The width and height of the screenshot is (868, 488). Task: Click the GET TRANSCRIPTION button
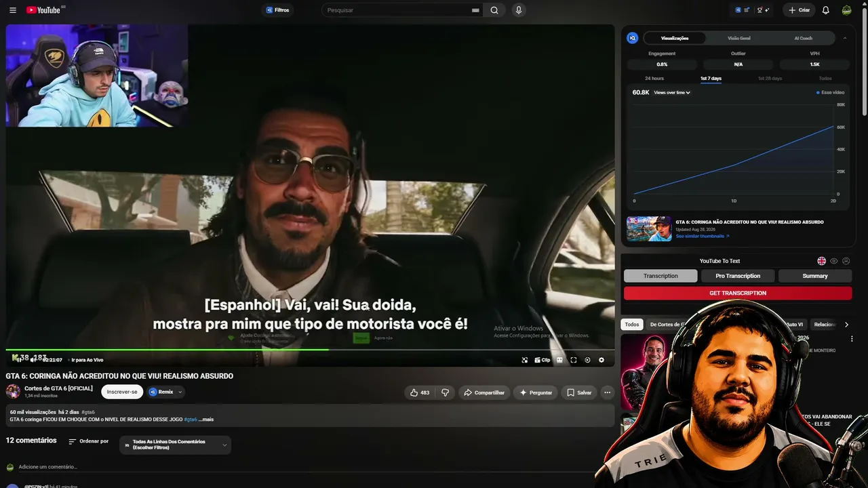click(738, 293)
